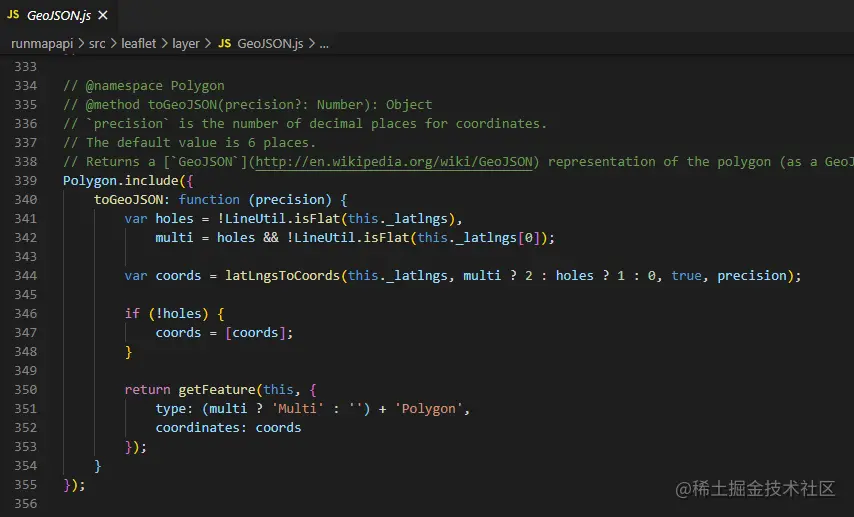Select the GeoJSON.js editor tab
The image size is (854, 517).
coord(58,15)
